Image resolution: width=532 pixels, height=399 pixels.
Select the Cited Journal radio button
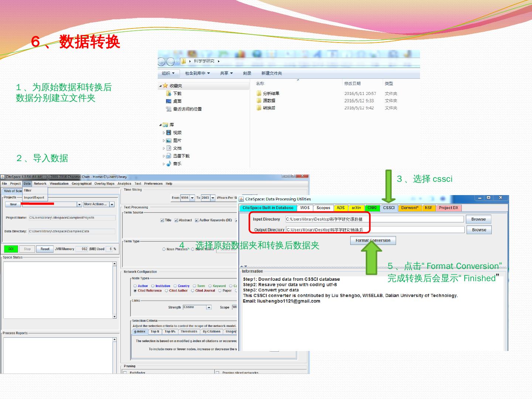[x=192, y=291]
